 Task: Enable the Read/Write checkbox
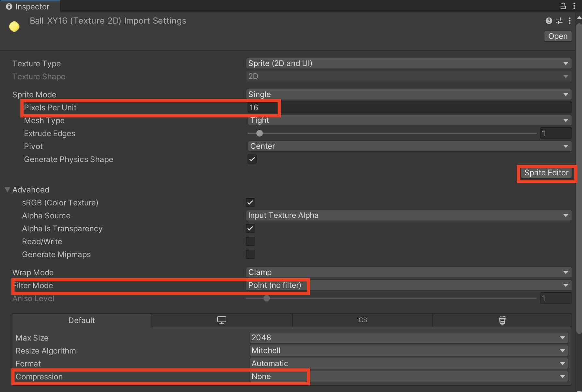coord(250,241)
